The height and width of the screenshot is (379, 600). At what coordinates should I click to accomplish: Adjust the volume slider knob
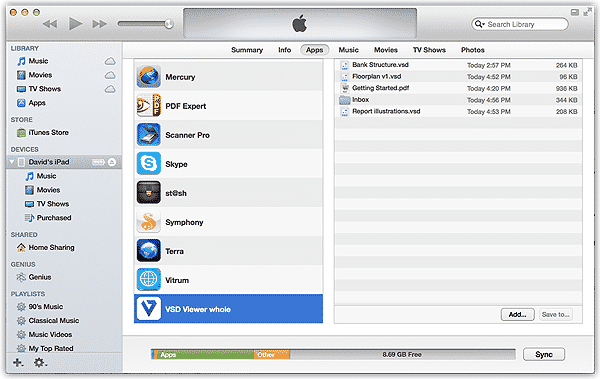[x=169, y=24]
